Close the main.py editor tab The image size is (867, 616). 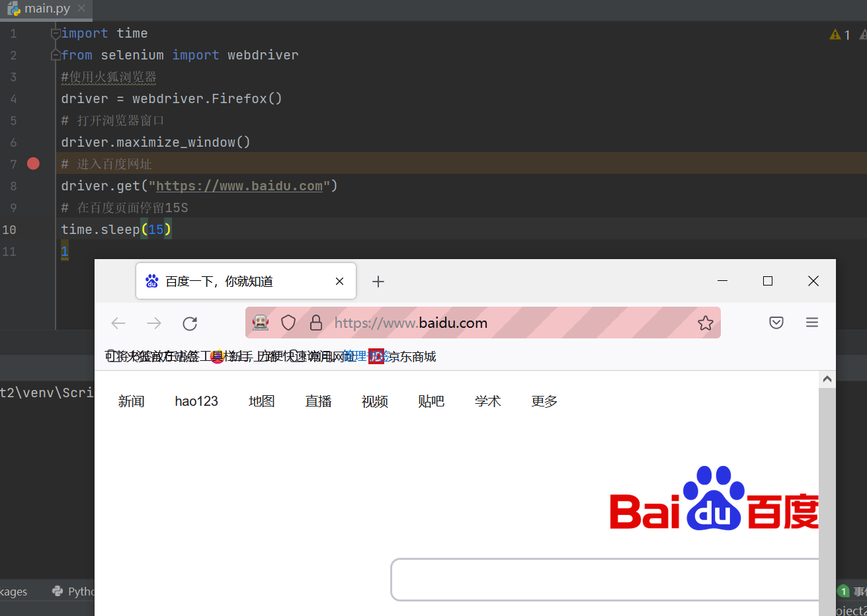pyautogui.click(x=81, y=9)
